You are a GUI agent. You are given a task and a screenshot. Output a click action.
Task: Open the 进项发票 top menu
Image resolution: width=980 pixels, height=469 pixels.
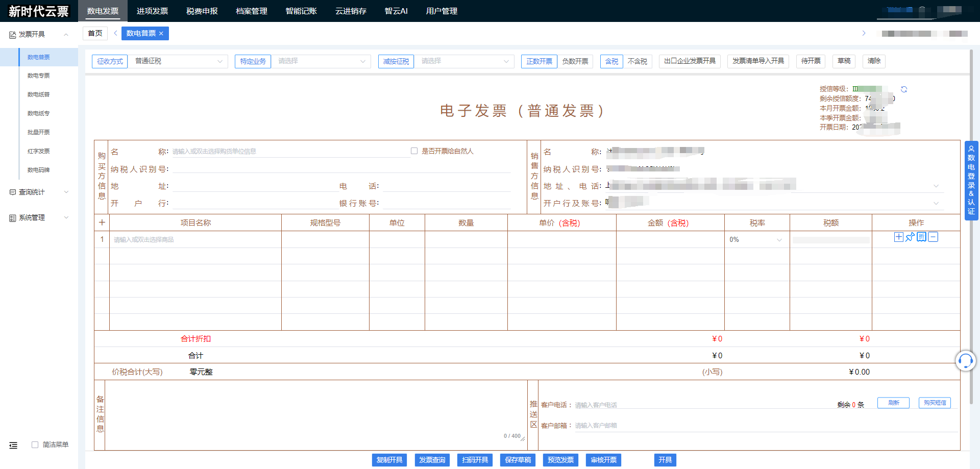(x=152, y=11)
